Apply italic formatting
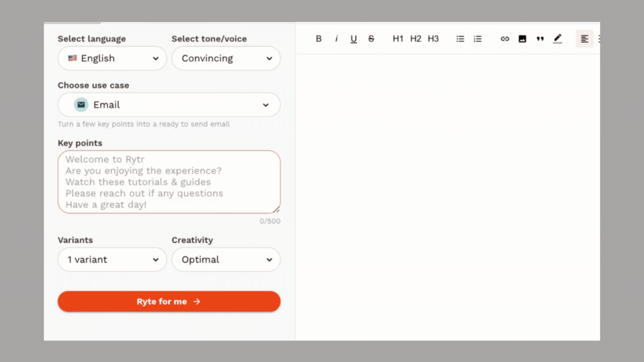The image size is (644, 362). pos(336,39)
